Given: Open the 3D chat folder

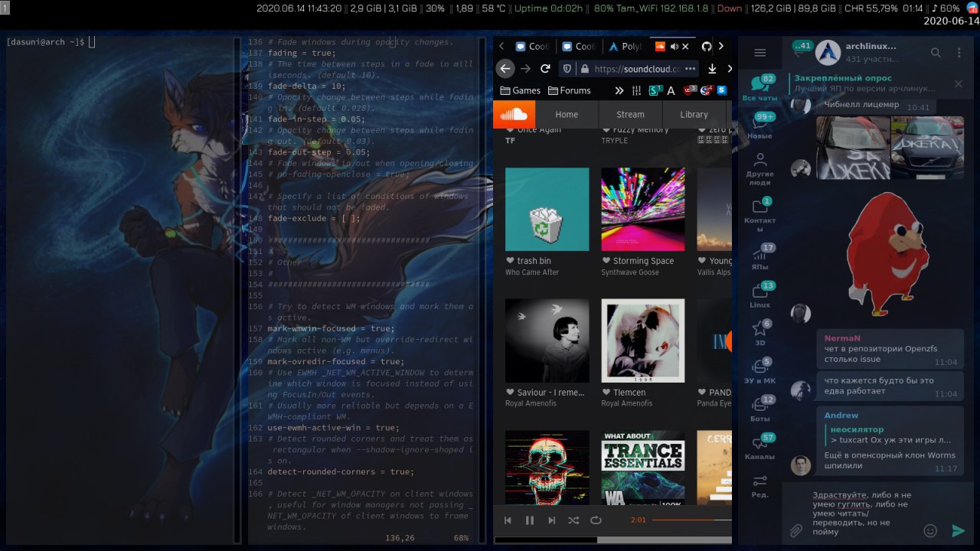Looking at the screenshot, I should pos(759,333).
